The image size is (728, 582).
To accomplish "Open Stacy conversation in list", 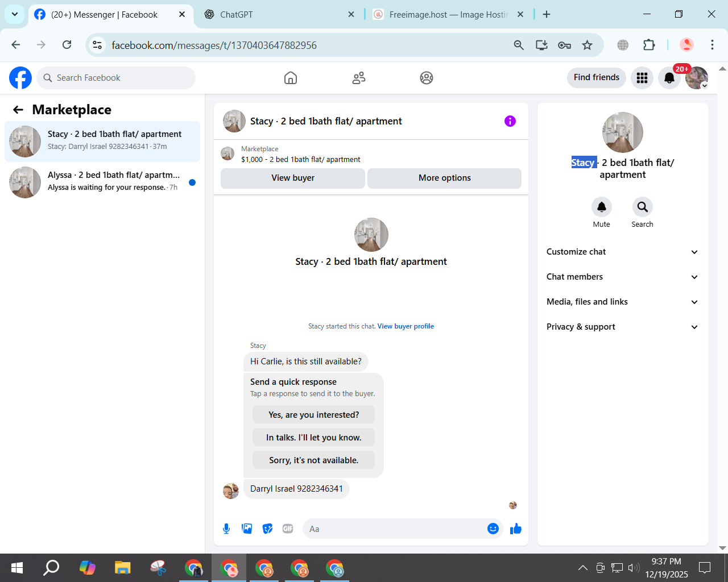I will (102, 142).
